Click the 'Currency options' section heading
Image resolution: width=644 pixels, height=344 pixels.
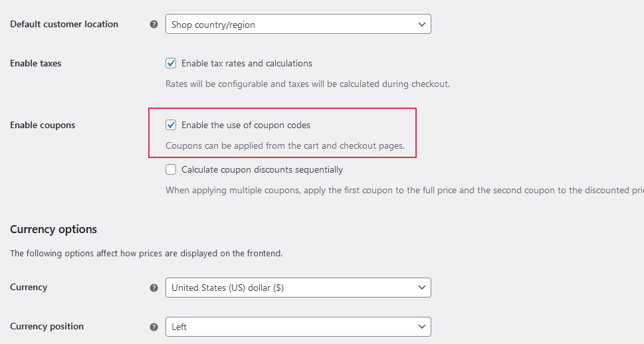click(x=53, y=229)
